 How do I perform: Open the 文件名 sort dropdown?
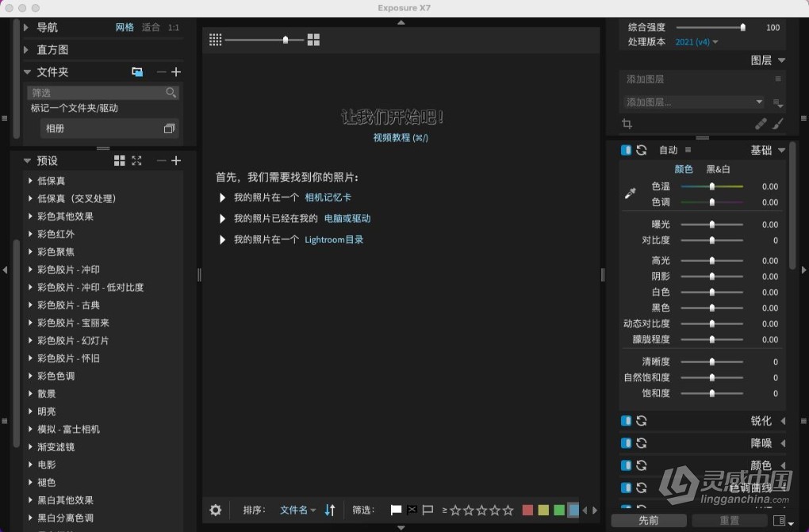pos(297,510)
